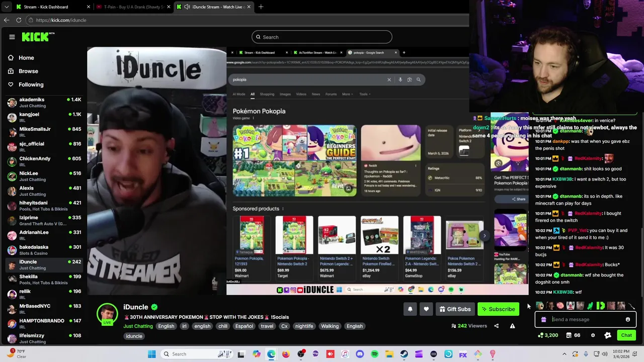Click the Just Chatting category link
The height and width of the screenshot is (362, 644).
click(x=138, y=326)
